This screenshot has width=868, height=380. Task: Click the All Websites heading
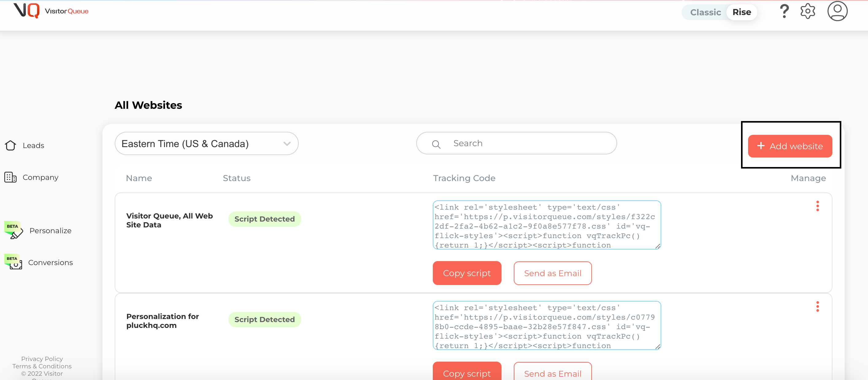tap(148, 105)
